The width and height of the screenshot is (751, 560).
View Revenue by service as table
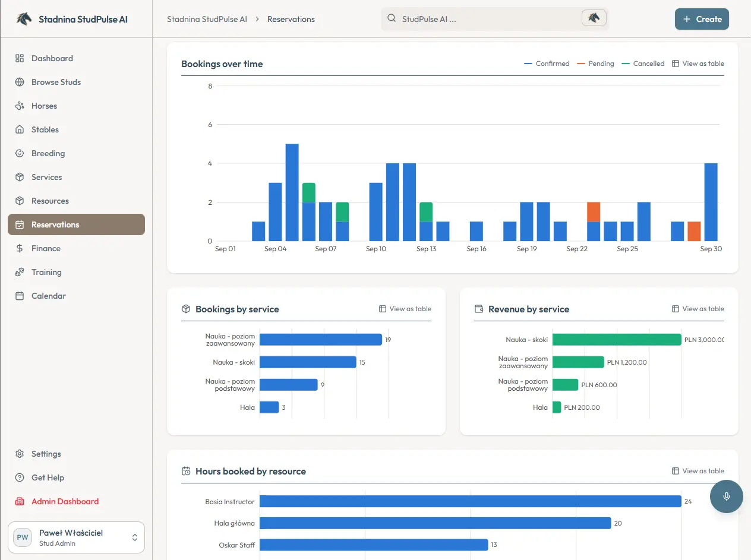click(x=698, y=309)
